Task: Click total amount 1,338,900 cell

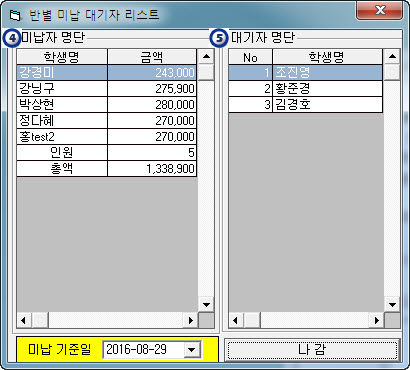Action: tap(152, 168)
